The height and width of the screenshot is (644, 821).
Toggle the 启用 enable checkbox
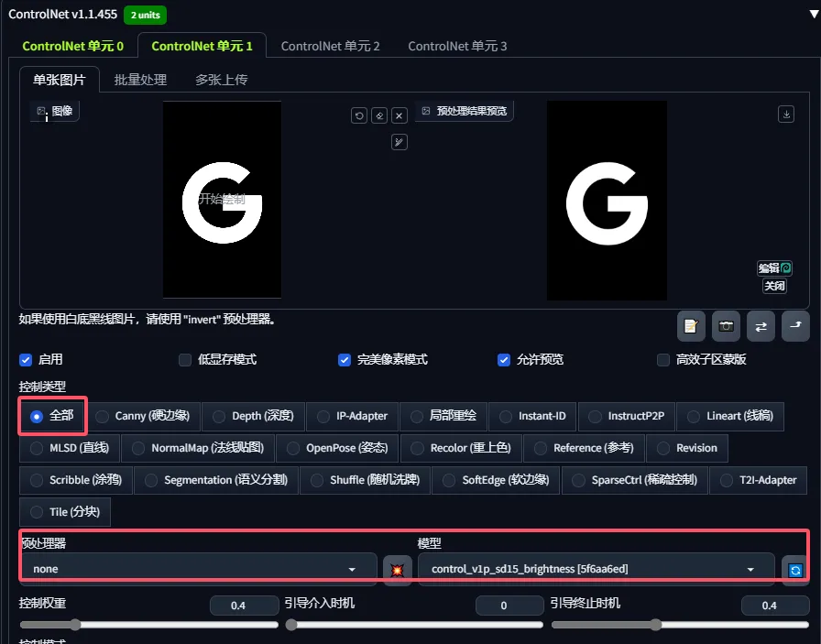tap(26, 360)
